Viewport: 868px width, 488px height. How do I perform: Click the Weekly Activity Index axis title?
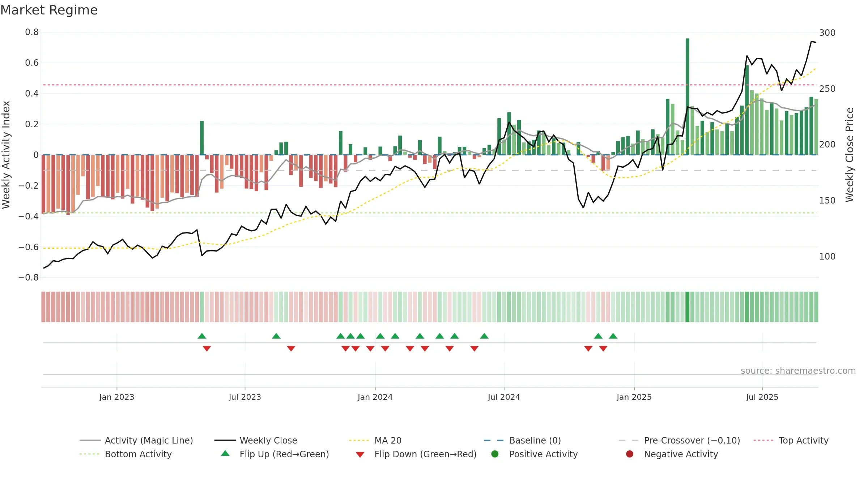click(6, 155)
